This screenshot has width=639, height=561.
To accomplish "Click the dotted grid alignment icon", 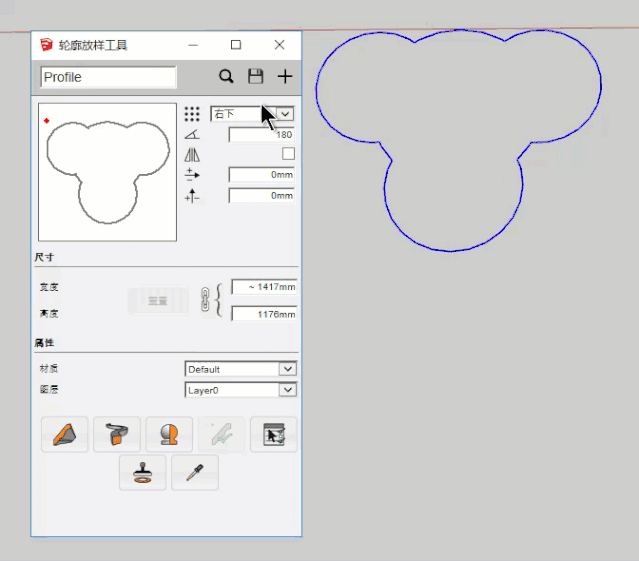I will 193,114.
